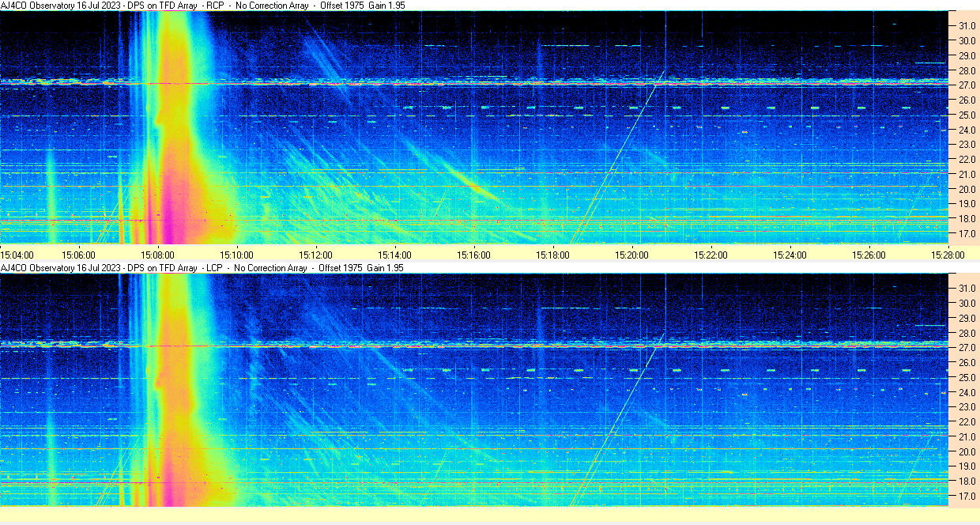Click 28.0 frequency label in RCP panel
Viewport: 980px width, 525px height.
coord(967,70)
